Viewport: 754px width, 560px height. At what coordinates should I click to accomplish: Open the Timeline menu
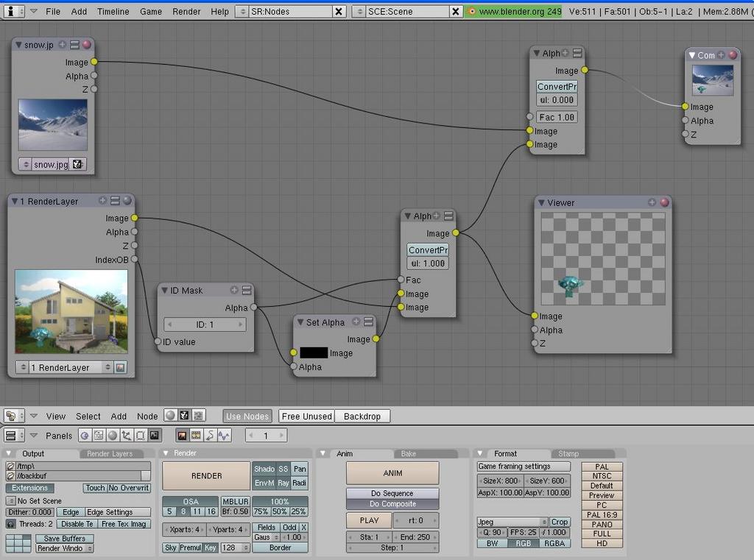pyautogui.click(x=113, y=12)
